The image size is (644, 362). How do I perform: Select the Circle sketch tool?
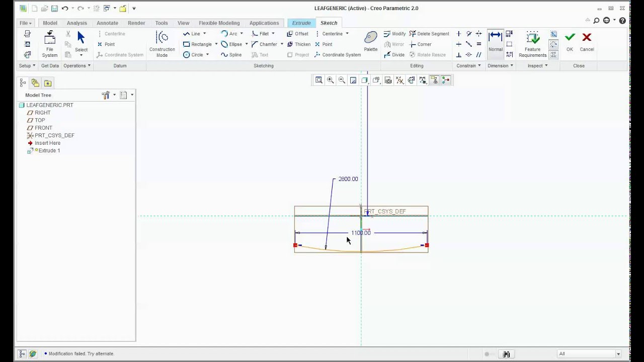(x=193, y=55)
